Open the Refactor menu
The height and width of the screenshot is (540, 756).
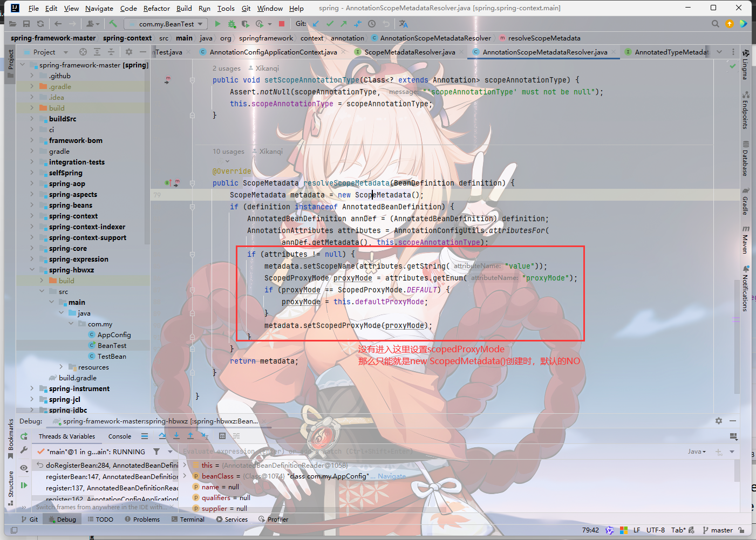(156, 8)
